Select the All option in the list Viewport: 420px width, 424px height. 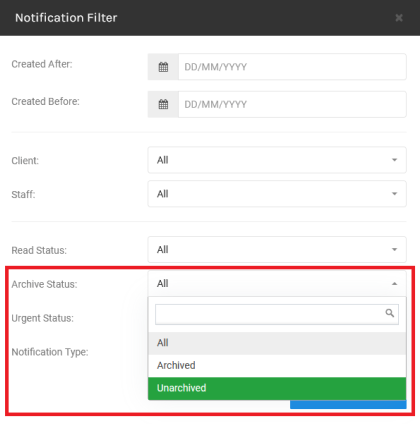pyautogui.click(x=277, y=343)
